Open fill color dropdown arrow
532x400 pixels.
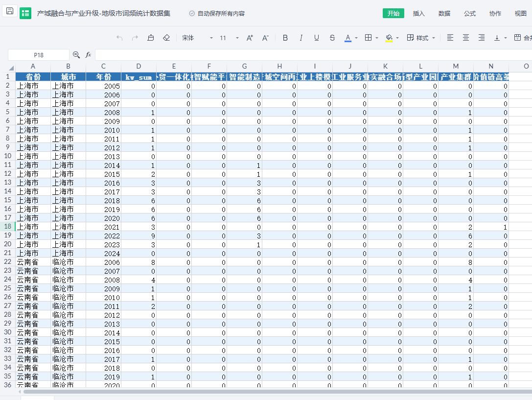(397, 38)
